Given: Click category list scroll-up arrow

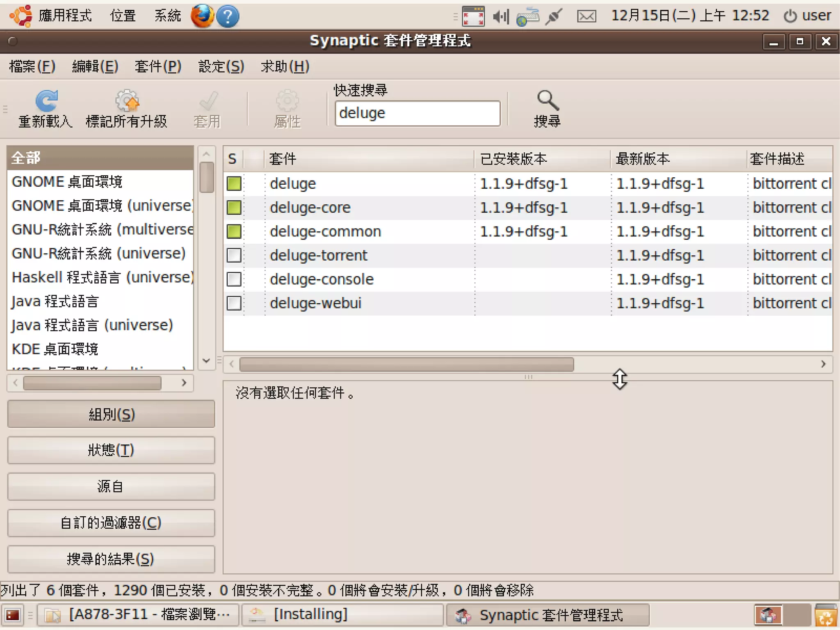Looking at the screenshot, I should [x=207, y=154].
